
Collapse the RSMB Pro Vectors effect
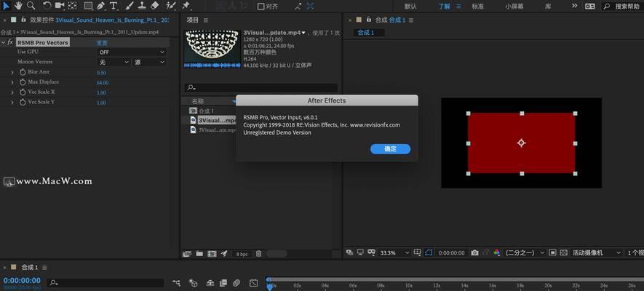pos(4,42)
